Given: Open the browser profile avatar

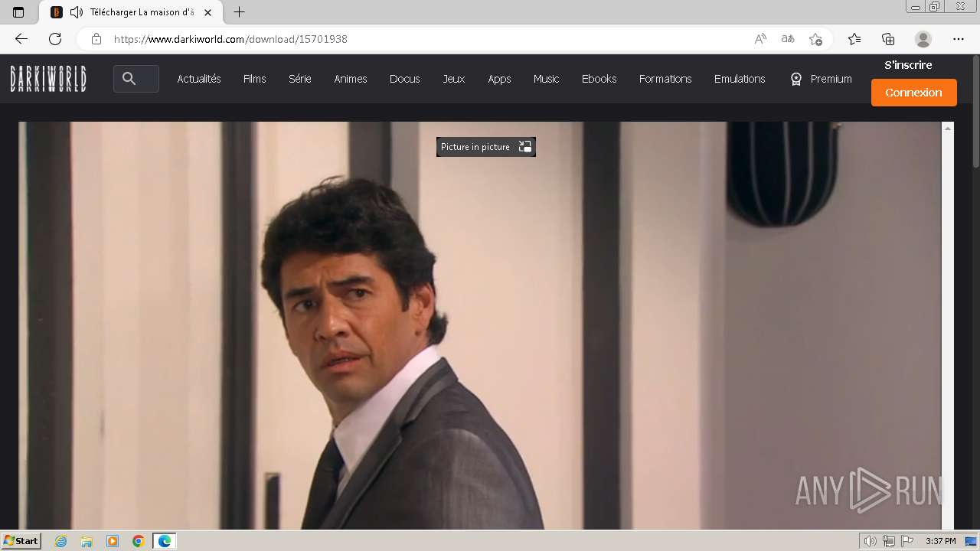Looking at the screenshot, I should tap(923, 39).
